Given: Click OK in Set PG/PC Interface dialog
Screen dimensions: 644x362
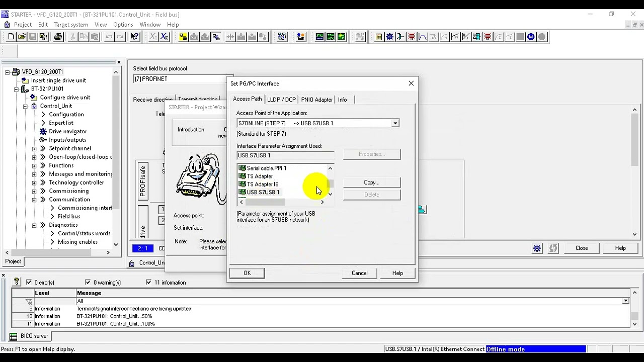Looking at the screenshot, I should 247,273.
